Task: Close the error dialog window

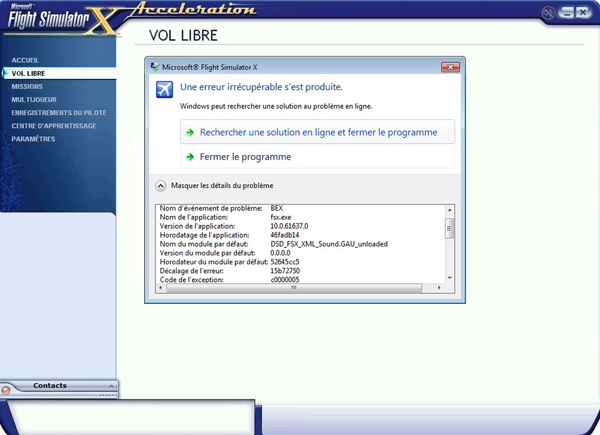Action: 450,67
